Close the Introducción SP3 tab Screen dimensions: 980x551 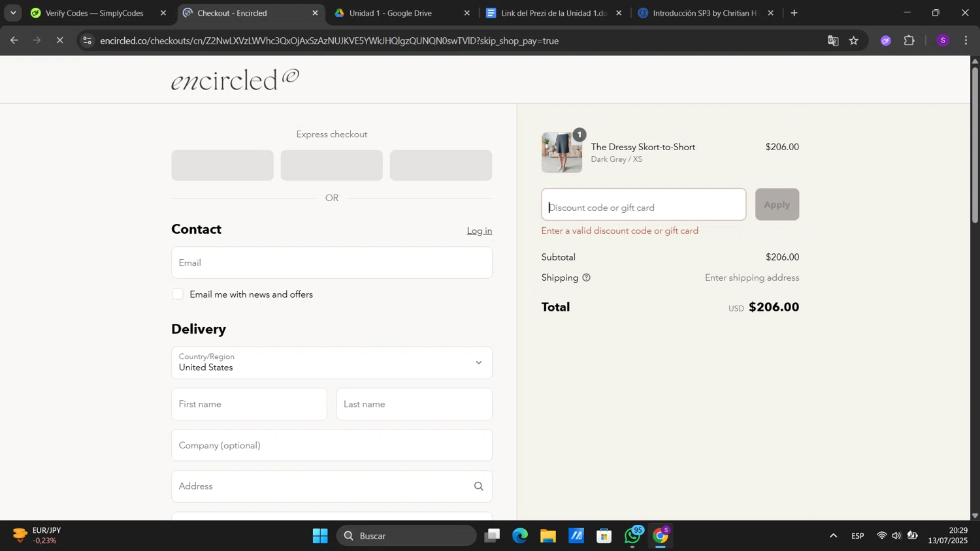point(770,13)
